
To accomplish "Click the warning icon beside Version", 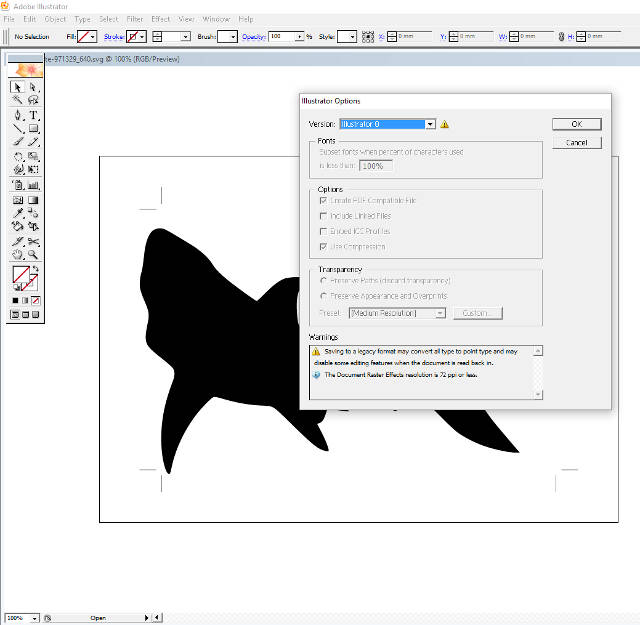I will point(444,124).
